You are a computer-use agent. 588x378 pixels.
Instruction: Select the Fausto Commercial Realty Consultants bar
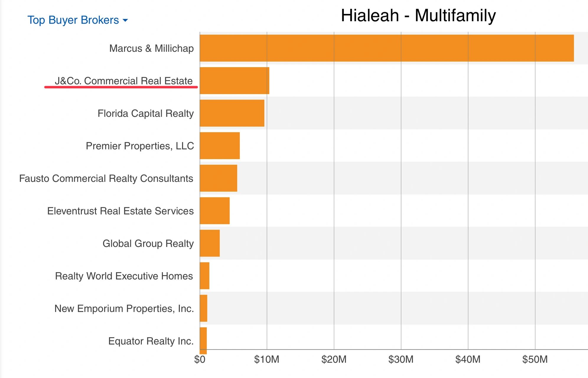[218, 178]
